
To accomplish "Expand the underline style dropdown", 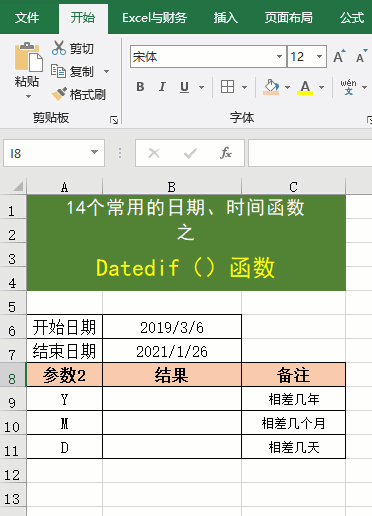I will 201,87.
